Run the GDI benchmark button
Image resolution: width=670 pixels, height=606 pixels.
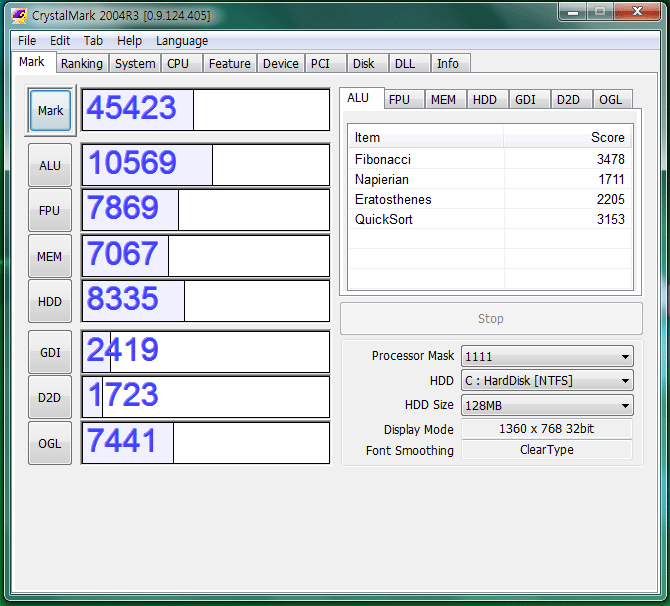tap(50, 352)
